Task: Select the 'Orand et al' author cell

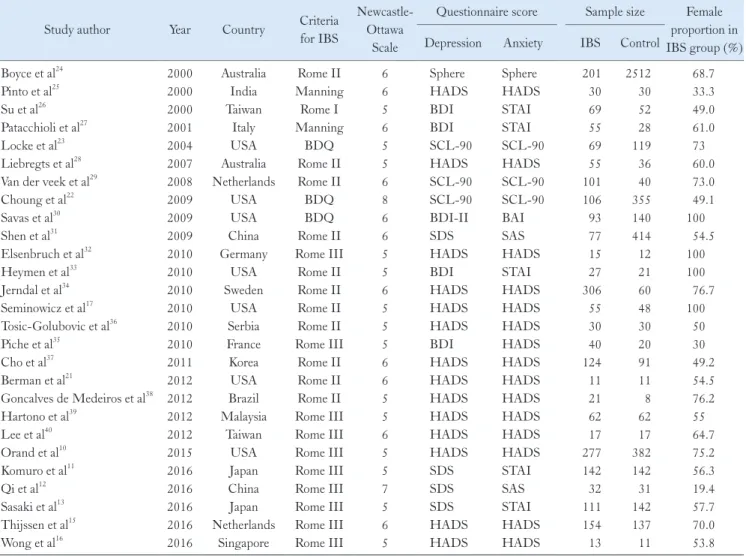Action: (34, 452)
